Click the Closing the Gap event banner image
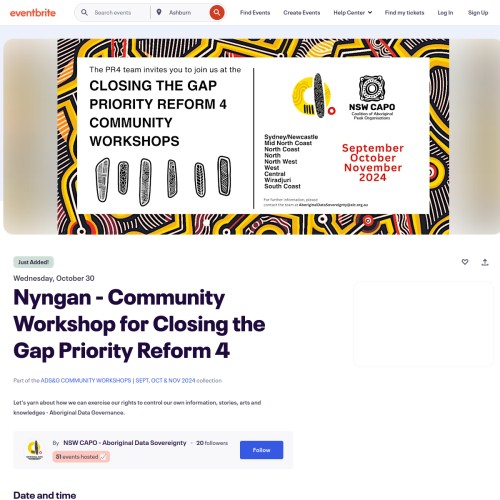This screenshot has width=500, height=500. coord(253,137)
